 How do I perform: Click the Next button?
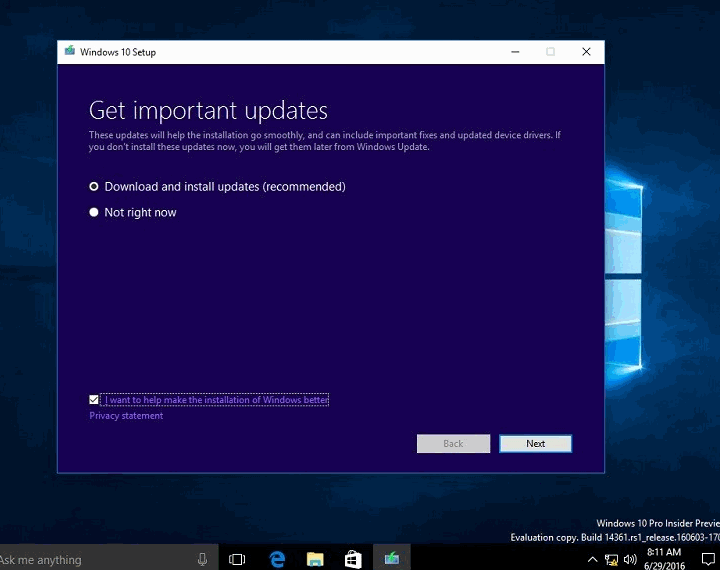(535, 444)
